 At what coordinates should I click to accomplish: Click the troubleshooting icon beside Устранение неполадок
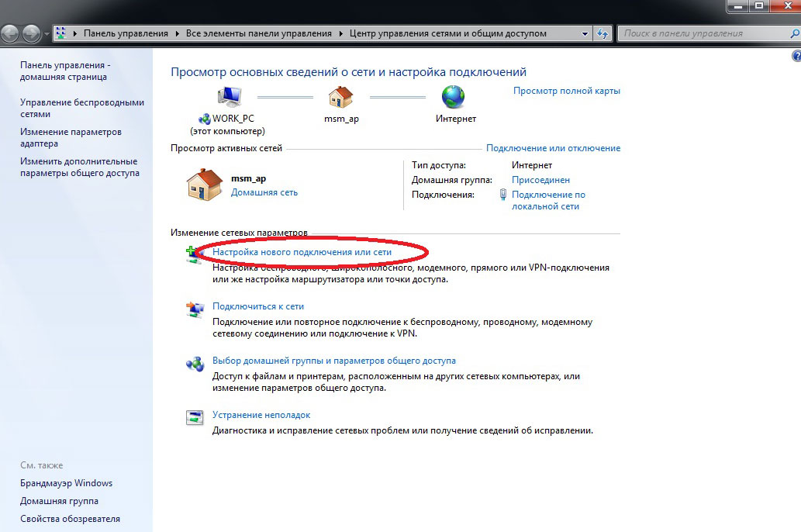pyautogui.click(x=195, y=417)
